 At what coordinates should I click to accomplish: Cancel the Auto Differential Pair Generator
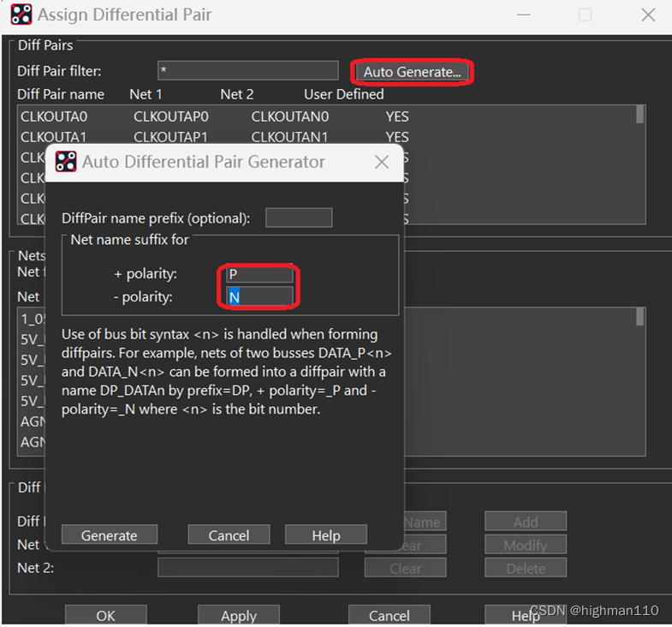click(229, 535)
